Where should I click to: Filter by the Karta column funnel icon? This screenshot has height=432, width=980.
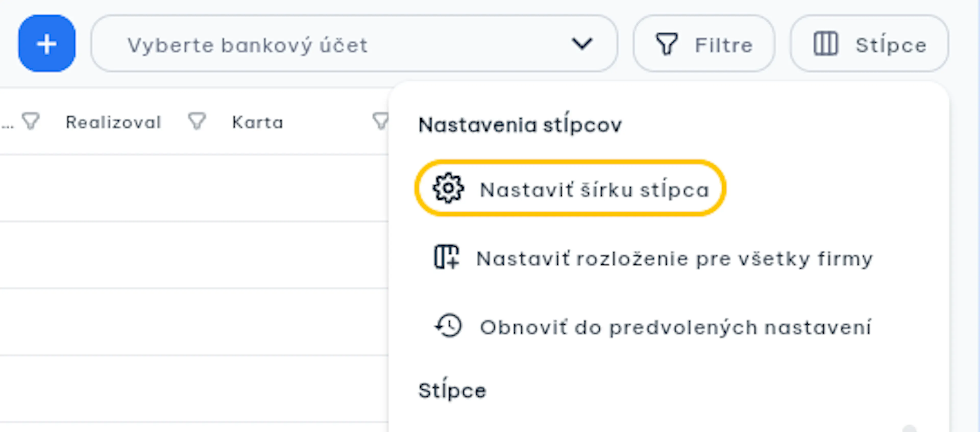coord(380,121)
